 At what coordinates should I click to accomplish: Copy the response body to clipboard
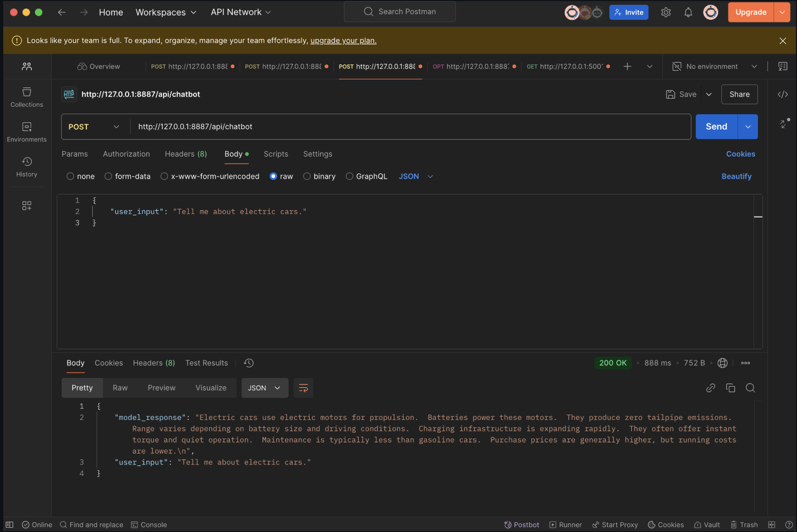coord(730,388)
